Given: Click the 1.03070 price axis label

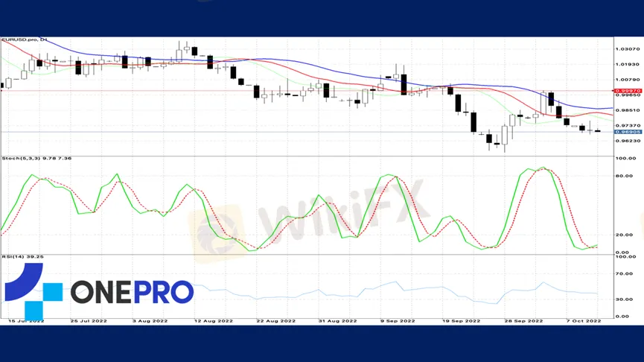Looking at the screenshot, I should (627, 49).
